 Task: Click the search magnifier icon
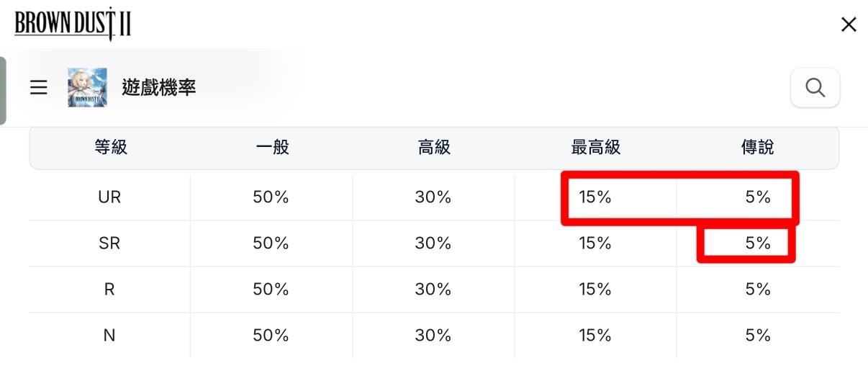click(x=815, y=88)
